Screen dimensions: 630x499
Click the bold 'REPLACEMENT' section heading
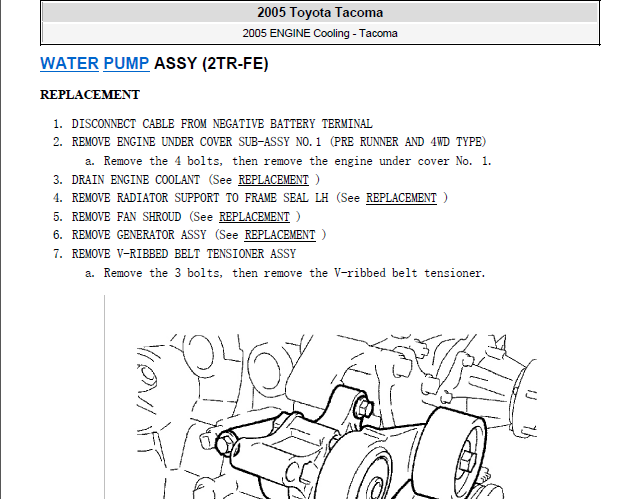pyautogui.click(x=90, y=95)
